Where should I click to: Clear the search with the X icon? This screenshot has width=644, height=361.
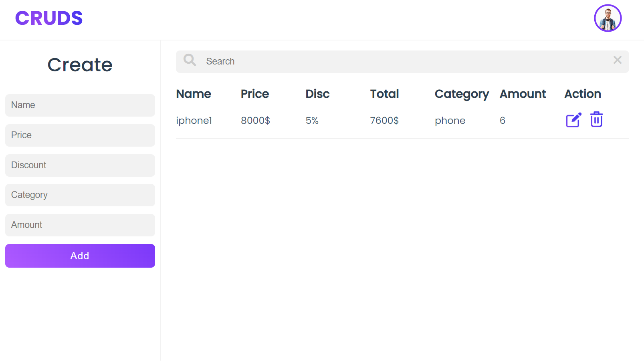(617, 60)
